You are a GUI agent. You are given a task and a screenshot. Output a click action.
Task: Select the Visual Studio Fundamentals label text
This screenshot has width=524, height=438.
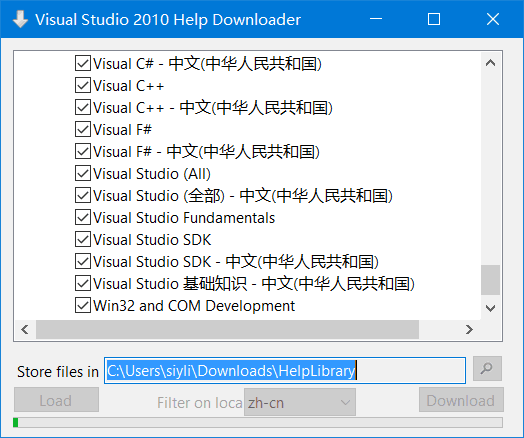click(184, 218)
